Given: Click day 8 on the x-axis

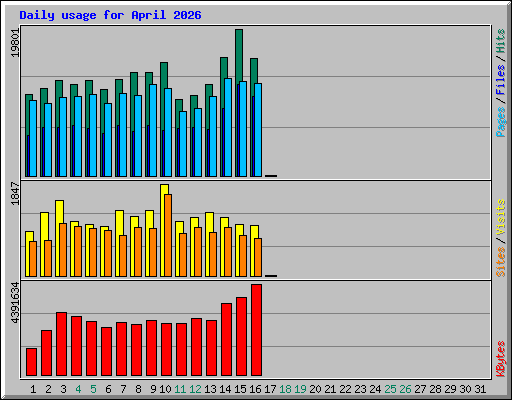Looking at the screenshot, I should tap(138, 389).
